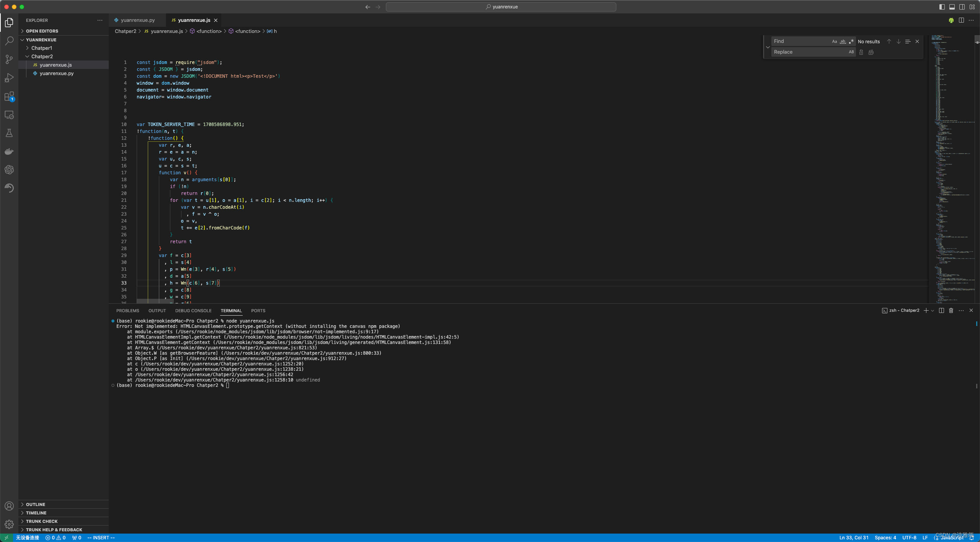Switch to the PORTS panel tab
980x542 pixels.
(x=258, y=311)
